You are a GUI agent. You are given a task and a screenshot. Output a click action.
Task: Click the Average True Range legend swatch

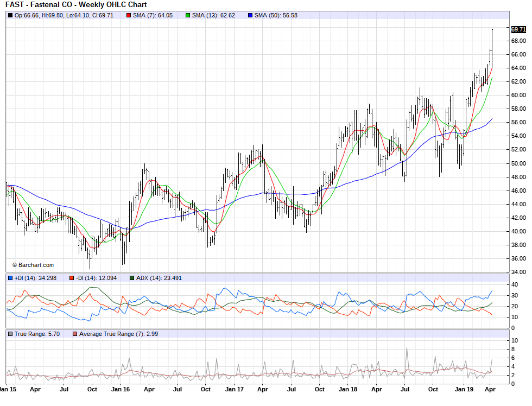click(75, 334)
